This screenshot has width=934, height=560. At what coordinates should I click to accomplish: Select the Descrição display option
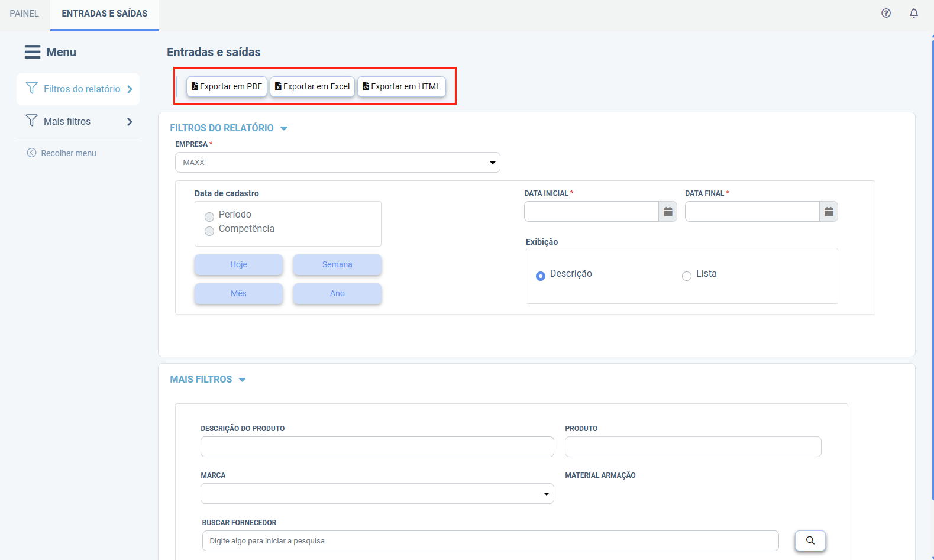541,276
